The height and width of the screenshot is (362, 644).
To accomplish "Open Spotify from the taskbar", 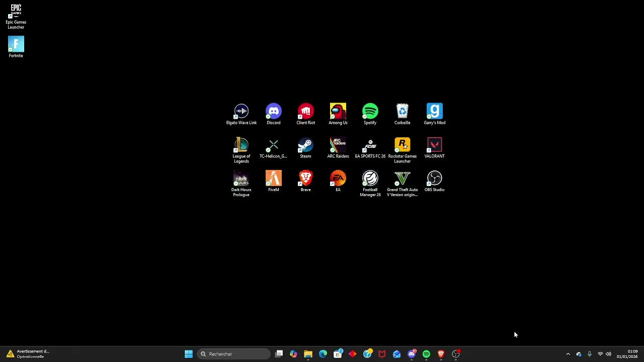I will click(x=426, y=354).
